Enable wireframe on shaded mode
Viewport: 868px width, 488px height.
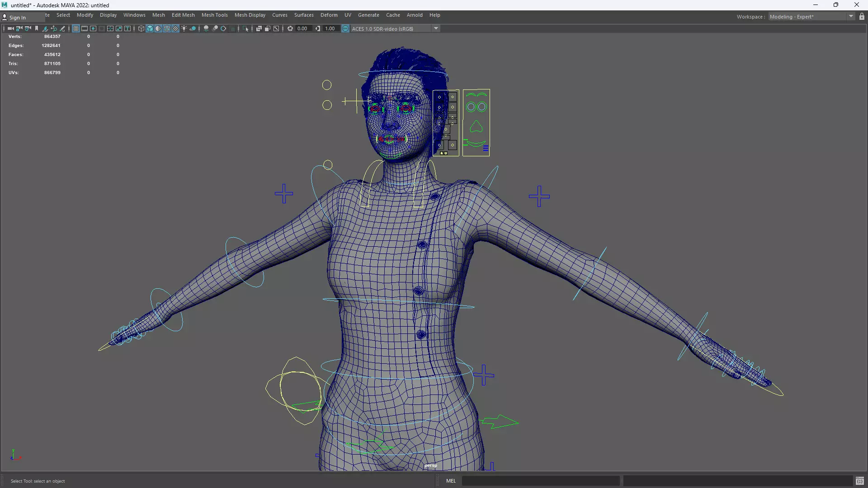[167, 28]
